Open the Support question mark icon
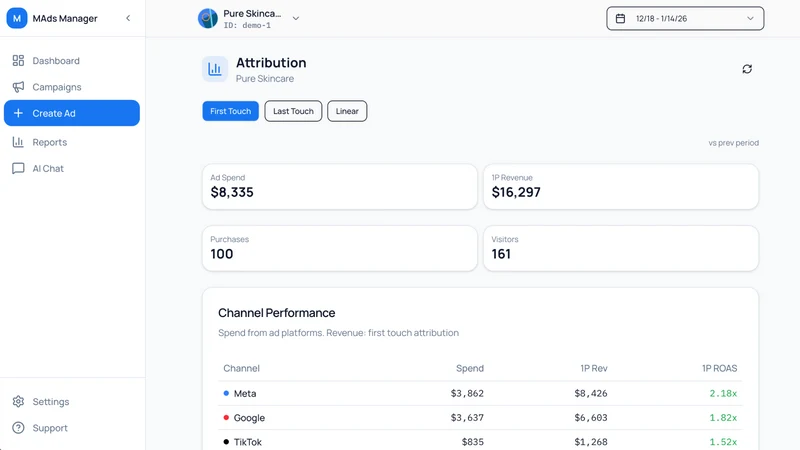Image resolution: width=800 pixels, height=450 pixels. (x=18, y=428)
